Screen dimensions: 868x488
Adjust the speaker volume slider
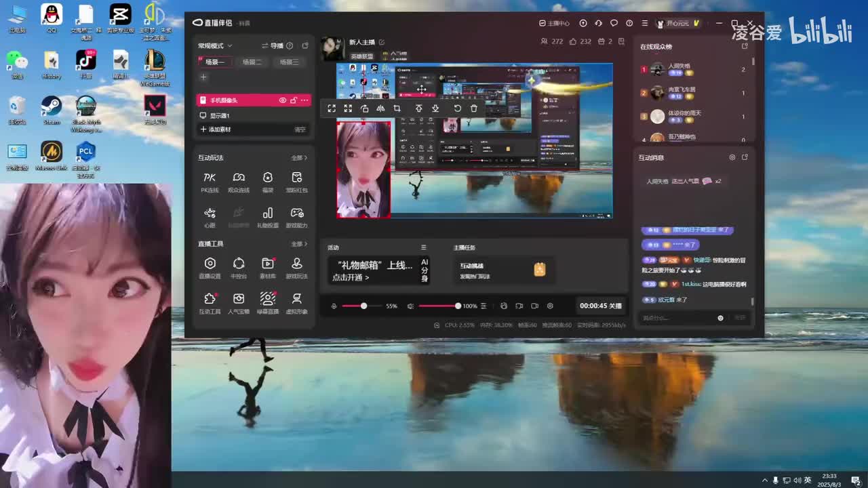point(439,306)
